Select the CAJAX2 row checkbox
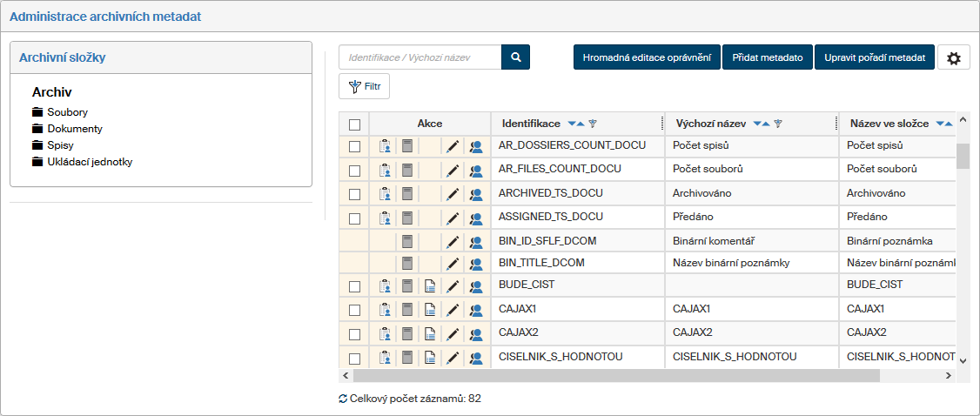Screen dimensions: 980x416 click(354, 333)
